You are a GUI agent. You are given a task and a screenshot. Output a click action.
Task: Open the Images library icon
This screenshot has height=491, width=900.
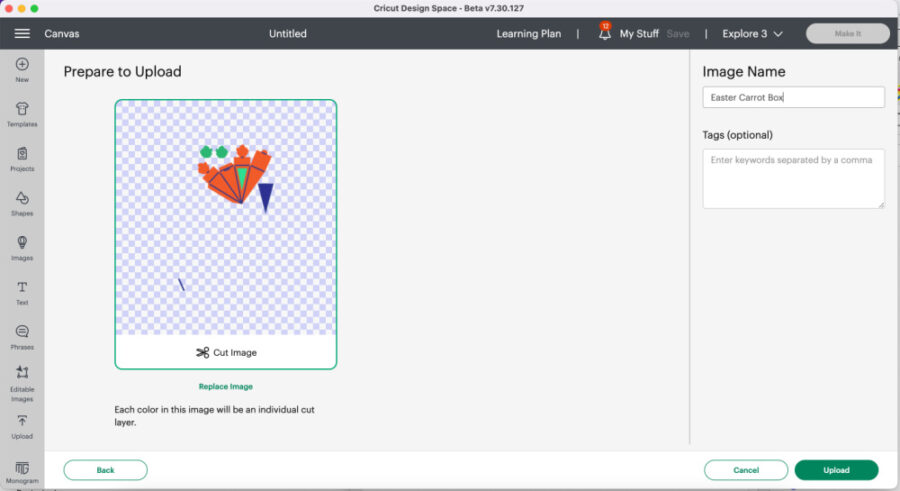click(x=22, y=244)
